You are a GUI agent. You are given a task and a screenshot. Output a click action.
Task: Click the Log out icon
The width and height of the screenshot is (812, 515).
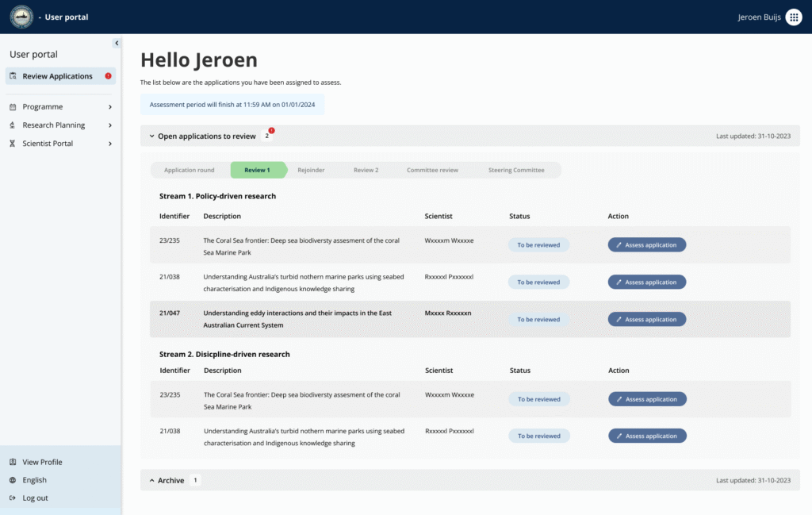coord(13,498)
